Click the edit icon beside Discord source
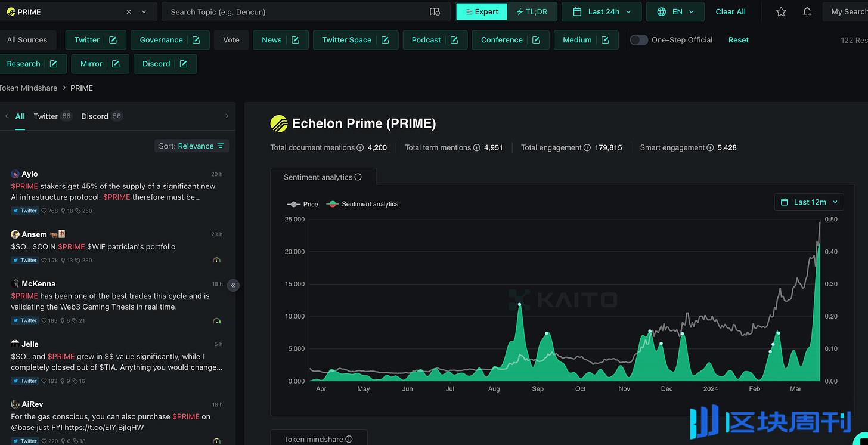This screenshot has width=868, height=445. point(184,64)
